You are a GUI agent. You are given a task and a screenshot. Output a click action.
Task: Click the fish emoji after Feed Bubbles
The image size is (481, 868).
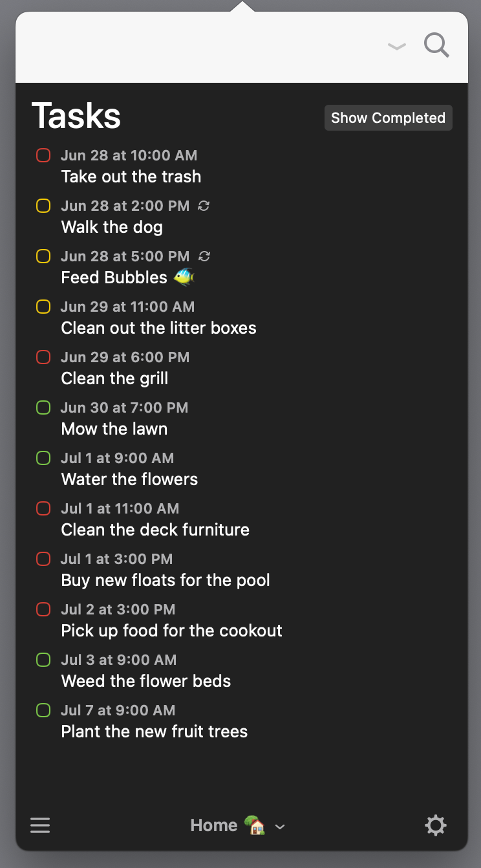pyautogui.click(x=184, y=277)
